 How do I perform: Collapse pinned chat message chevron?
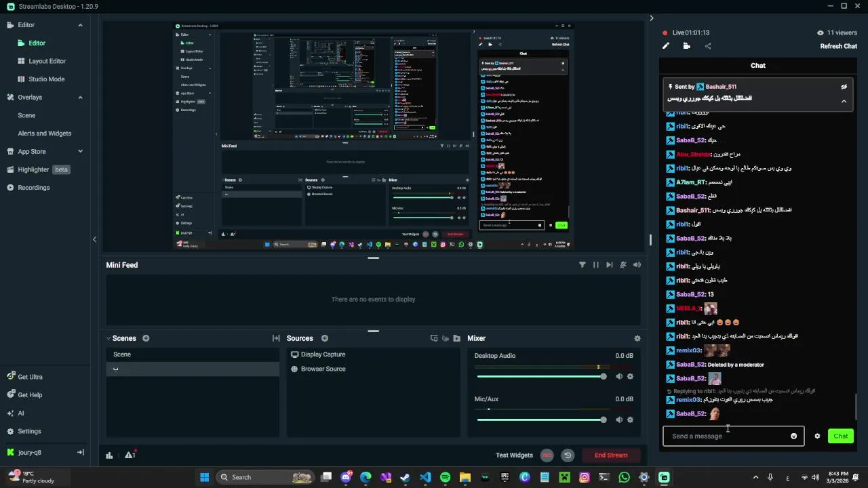(844, 101)
